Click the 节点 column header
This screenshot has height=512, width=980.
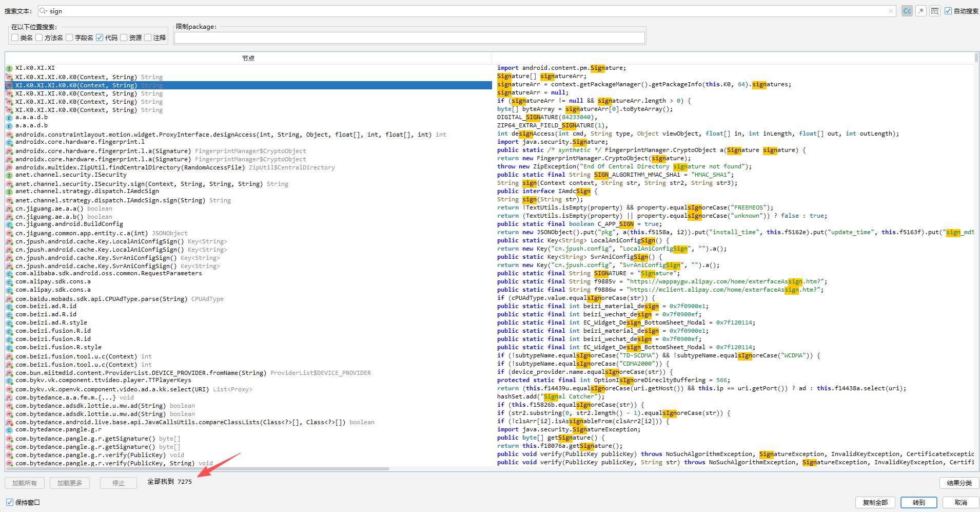tap(248, 58)
